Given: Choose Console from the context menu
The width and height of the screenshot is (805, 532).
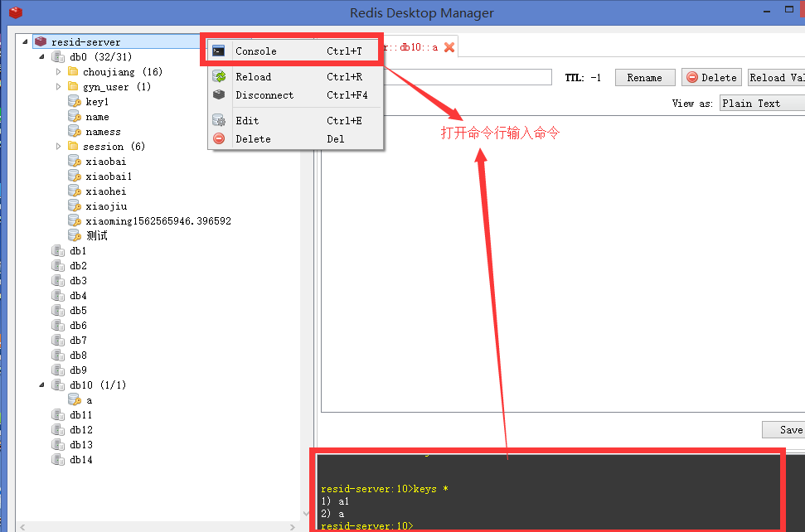Looking at the screenshot, I should [296, 51].
